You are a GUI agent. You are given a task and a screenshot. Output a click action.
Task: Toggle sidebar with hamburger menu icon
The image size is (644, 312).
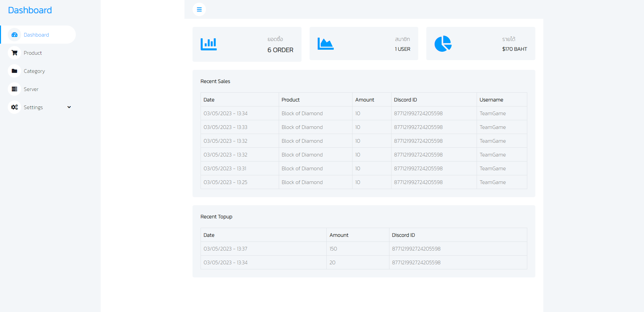coord(199,9)
